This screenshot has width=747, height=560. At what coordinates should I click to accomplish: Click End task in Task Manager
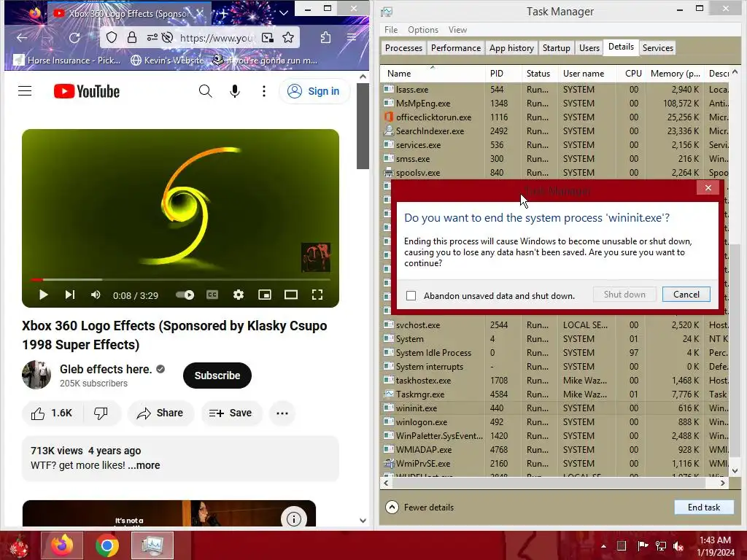[x=704, y=507]
